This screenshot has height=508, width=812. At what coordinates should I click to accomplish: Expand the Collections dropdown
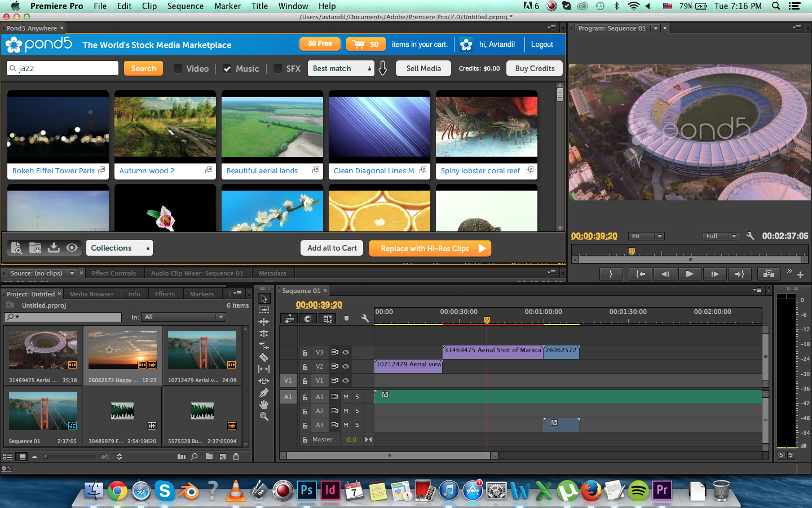point(119,248)
